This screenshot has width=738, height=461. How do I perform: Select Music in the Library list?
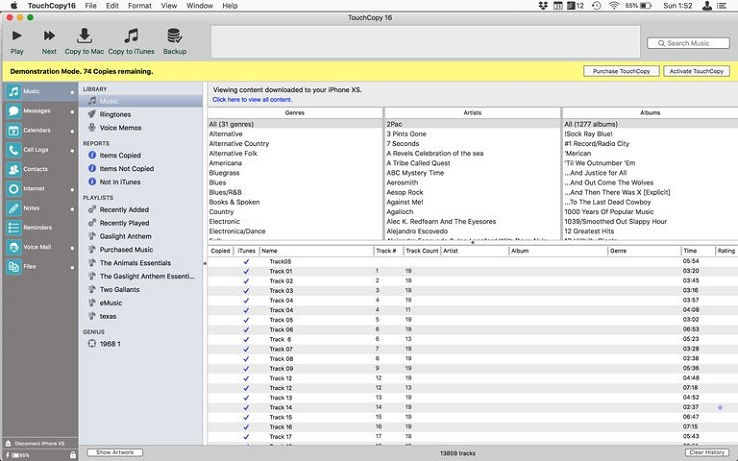(x=141, y=101)
